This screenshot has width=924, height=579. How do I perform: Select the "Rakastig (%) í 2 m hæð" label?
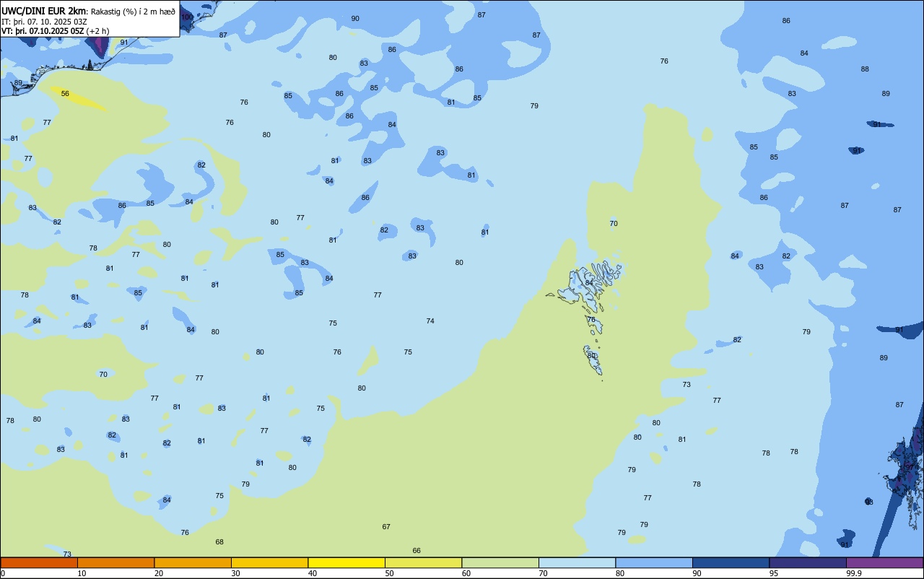pyautogui.click(x=133, y=12)
